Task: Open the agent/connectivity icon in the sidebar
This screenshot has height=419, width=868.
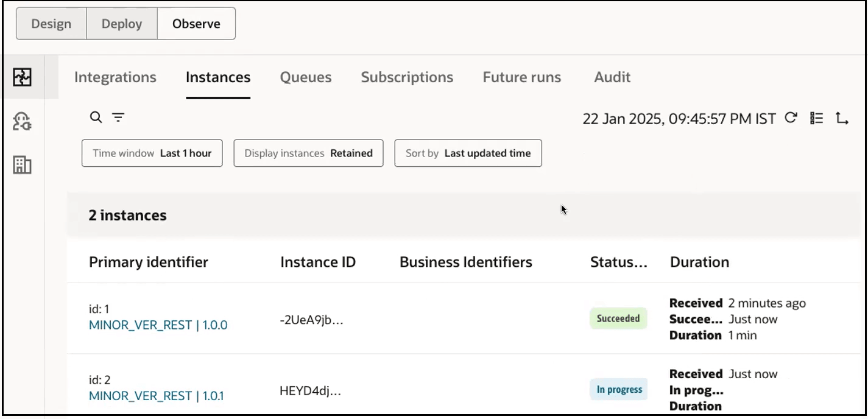Action: 22,120
